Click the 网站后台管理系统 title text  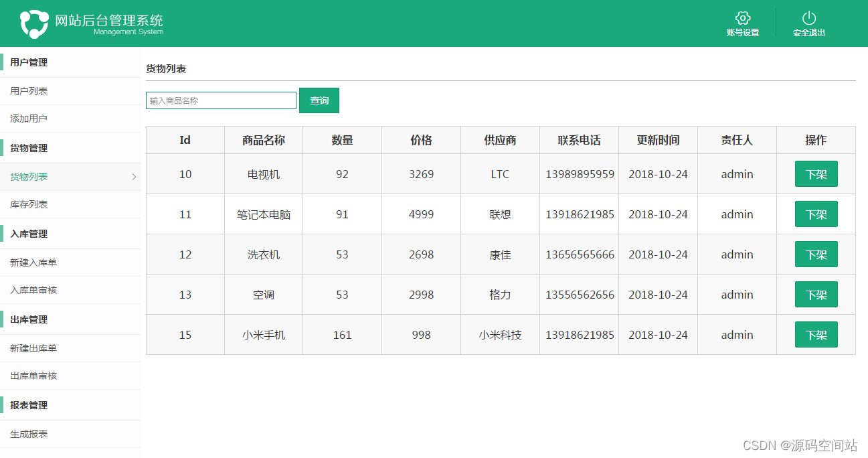pos(109,21)
